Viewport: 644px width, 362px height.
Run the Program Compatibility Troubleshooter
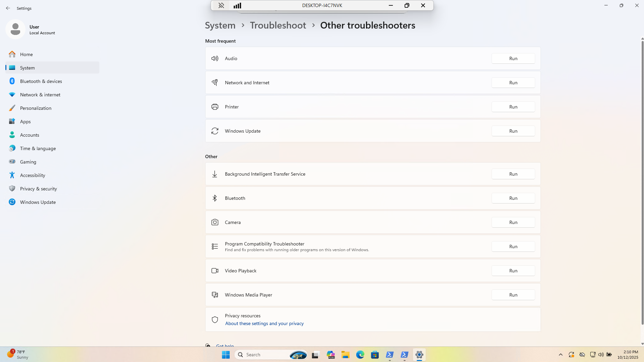point(513,246)
